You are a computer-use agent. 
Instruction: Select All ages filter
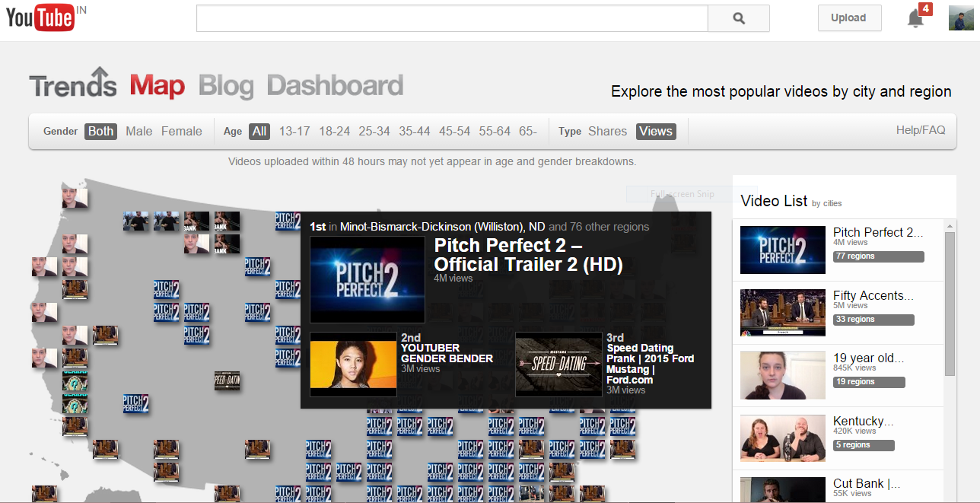[x=259, y=131]
